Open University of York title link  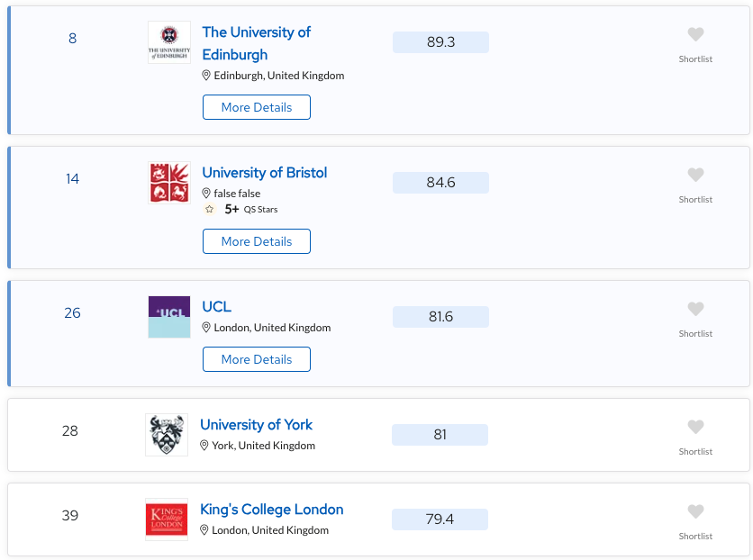256,425
